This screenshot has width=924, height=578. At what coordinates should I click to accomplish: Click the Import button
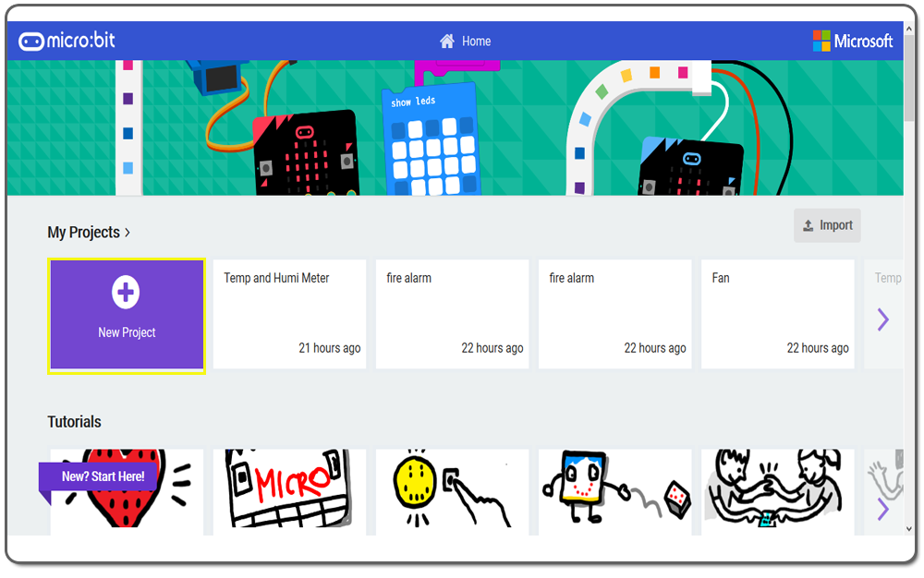click(x=827, y=225)
